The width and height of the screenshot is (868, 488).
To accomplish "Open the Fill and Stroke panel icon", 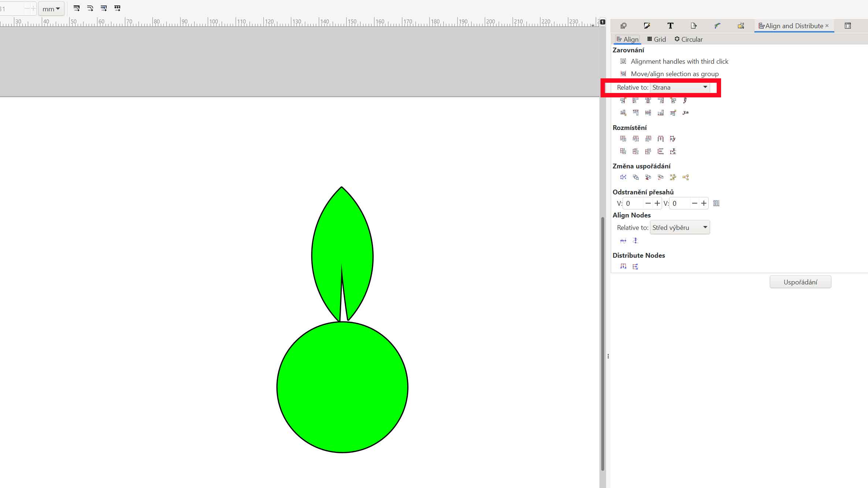I will tap(647, 26).
